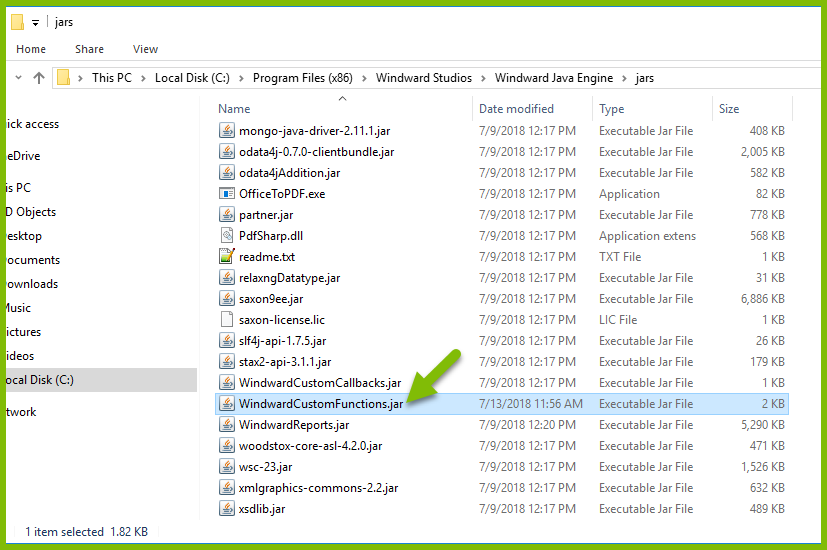Click the Up one level arrow
Screen dimensions: 827x550
39,78
